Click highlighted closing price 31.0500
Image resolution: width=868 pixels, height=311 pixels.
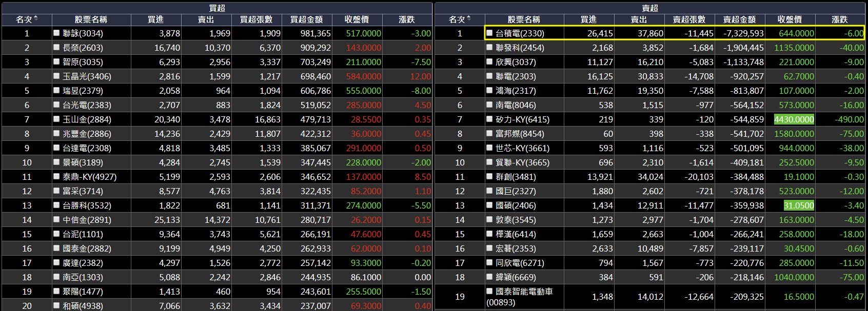click(799, 205)
